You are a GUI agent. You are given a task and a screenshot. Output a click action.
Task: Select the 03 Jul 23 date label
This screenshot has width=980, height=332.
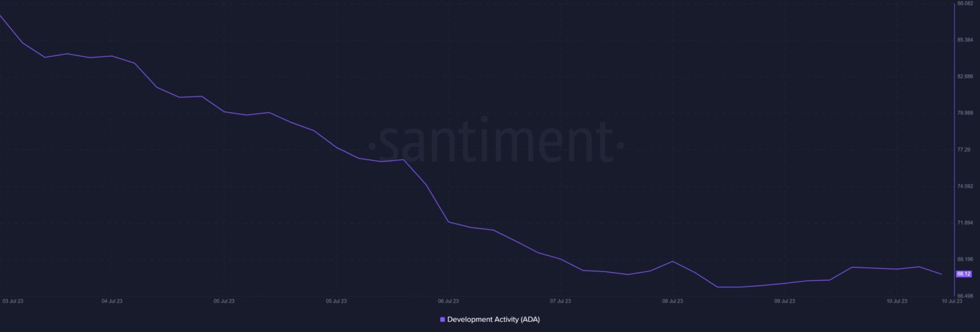coord(13,301)
